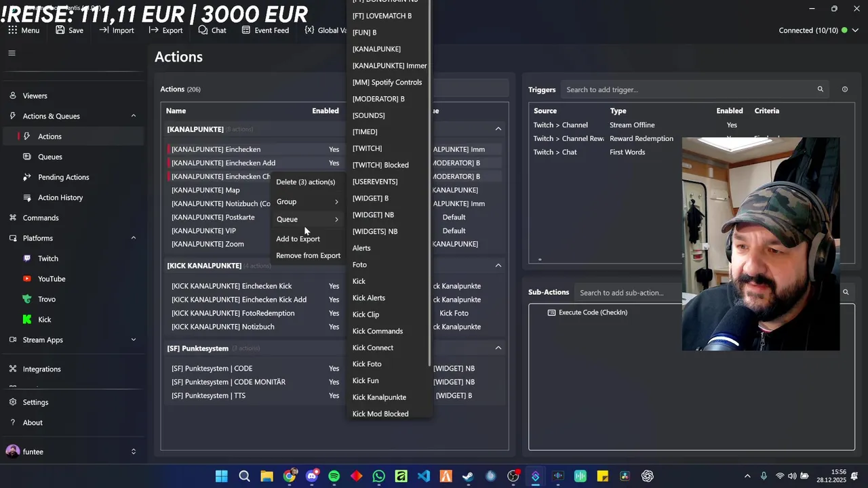The image size is (868, 488).
Task: Open OBS Studio from the taskbar
Action: click(513, 476)
